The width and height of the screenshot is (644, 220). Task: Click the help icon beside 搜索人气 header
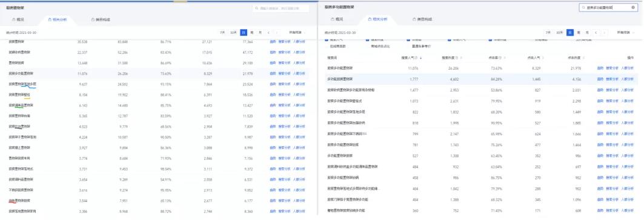[416, 58]
